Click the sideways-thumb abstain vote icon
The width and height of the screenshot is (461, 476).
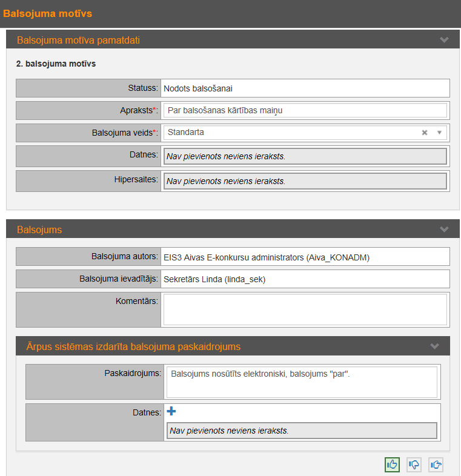pyautogui.click(x=436, y=464)
